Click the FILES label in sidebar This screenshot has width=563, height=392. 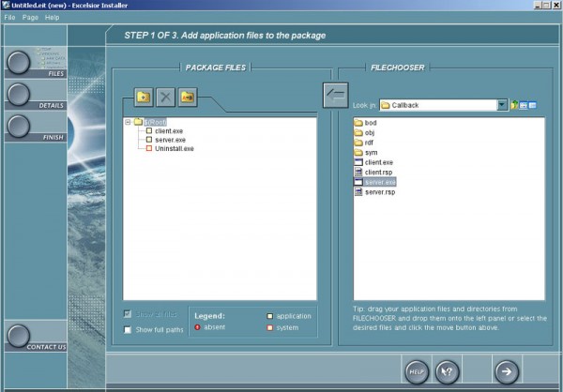pyautogui.click(x=56, y=73)
